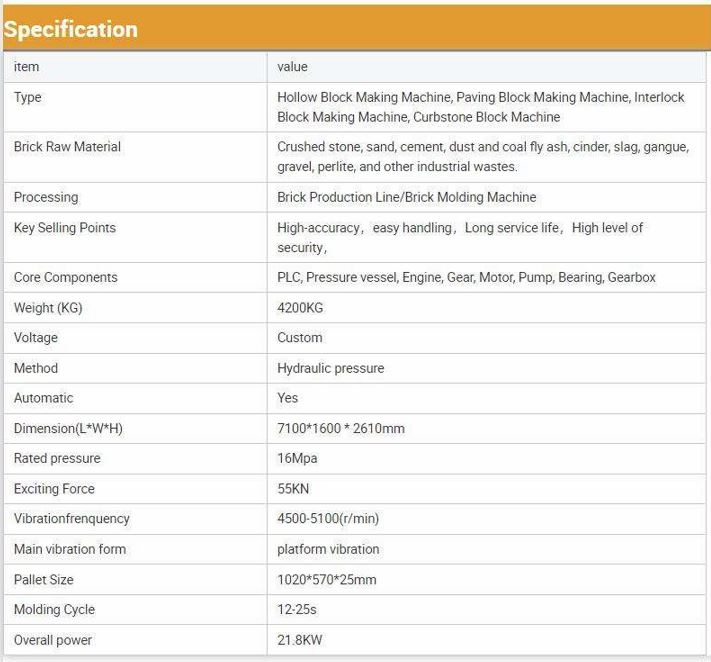
Task: Click the 'Molding Cycle' row label
Action: point(54,610)
